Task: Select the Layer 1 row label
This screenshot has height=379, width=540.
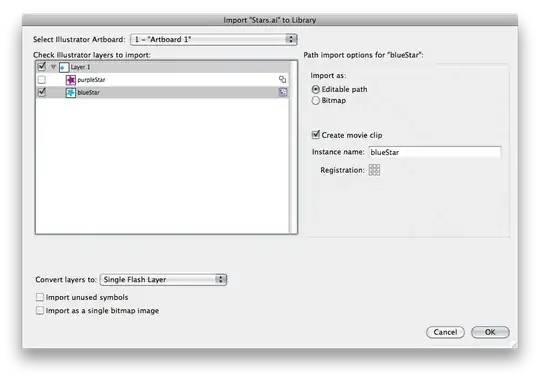Action: (x=80, y=67)
